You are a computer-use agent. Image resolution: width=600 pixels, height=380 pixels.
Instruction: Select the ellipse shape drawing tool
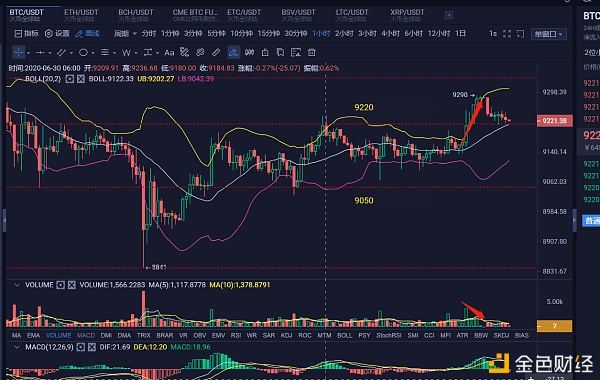click(x=83, y=52)
